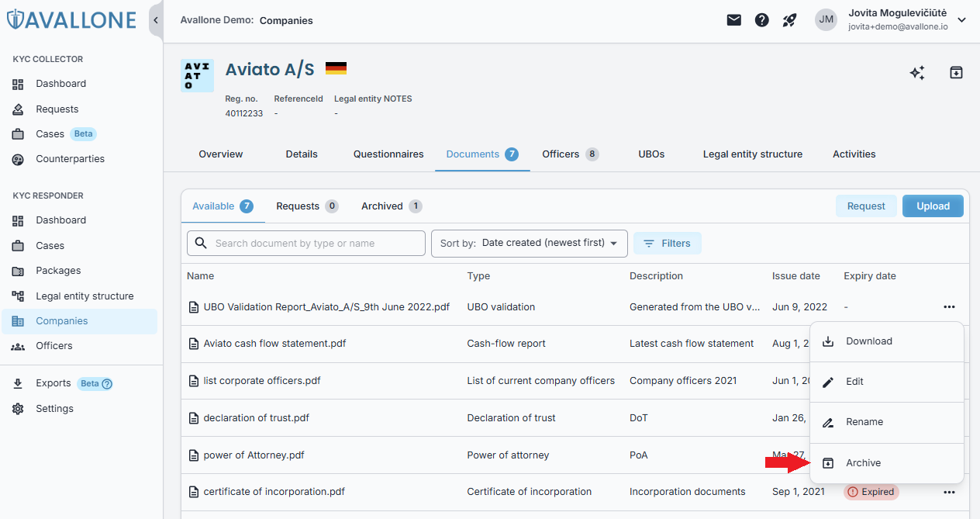Click the Aviato company logo thumbnail

coord(197,76)
